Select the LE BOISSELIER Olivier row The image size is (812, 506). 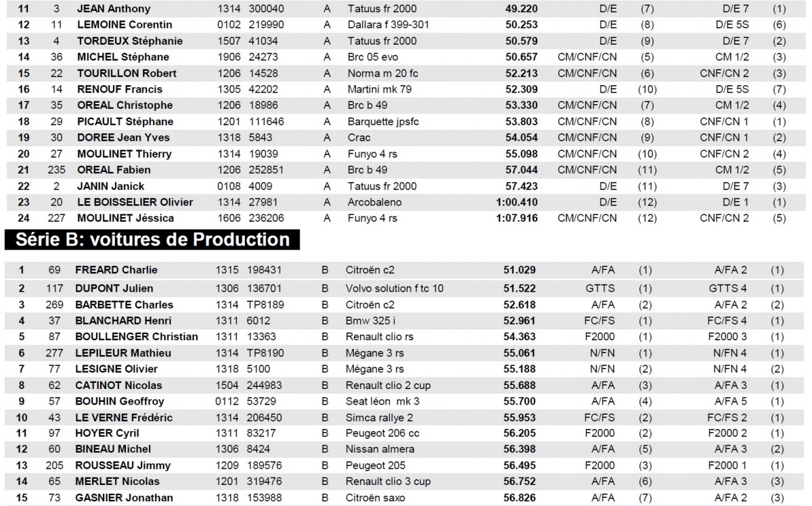(406, 202)
